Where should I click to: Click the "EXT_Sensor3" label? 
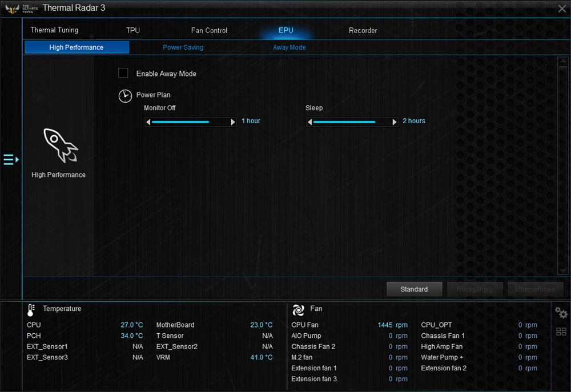[47, 357]
